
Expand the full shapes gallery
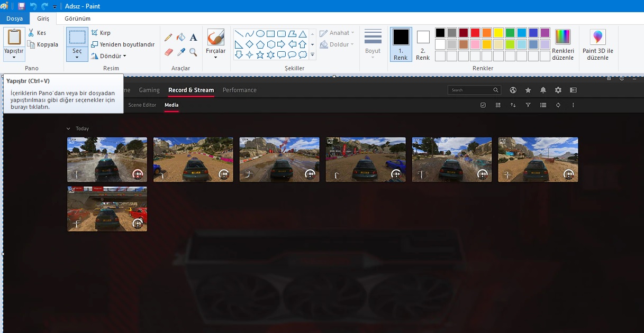point(313,55)
